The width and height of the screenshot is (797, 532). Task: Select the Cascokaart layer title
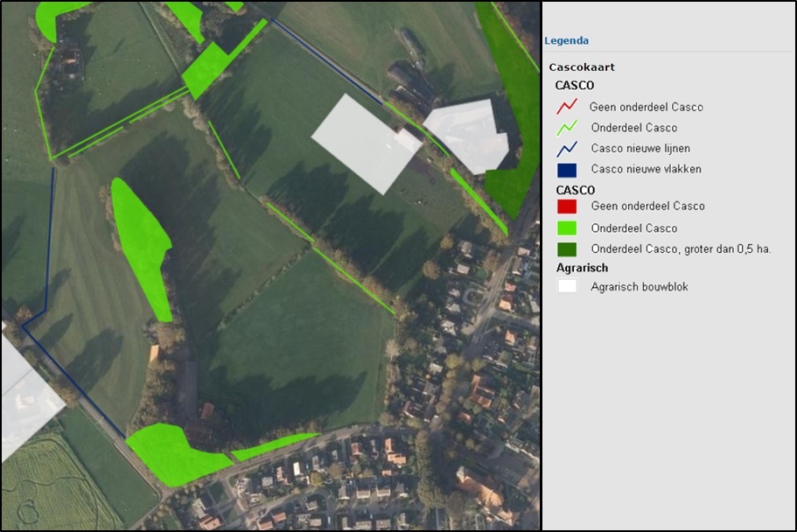tap(582, 67)
